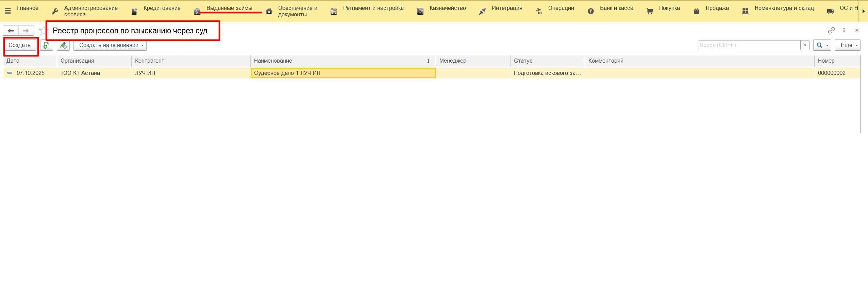The image size is (868, 294).
Task: Select the number cell 000000002
Action: click(837, 73)
